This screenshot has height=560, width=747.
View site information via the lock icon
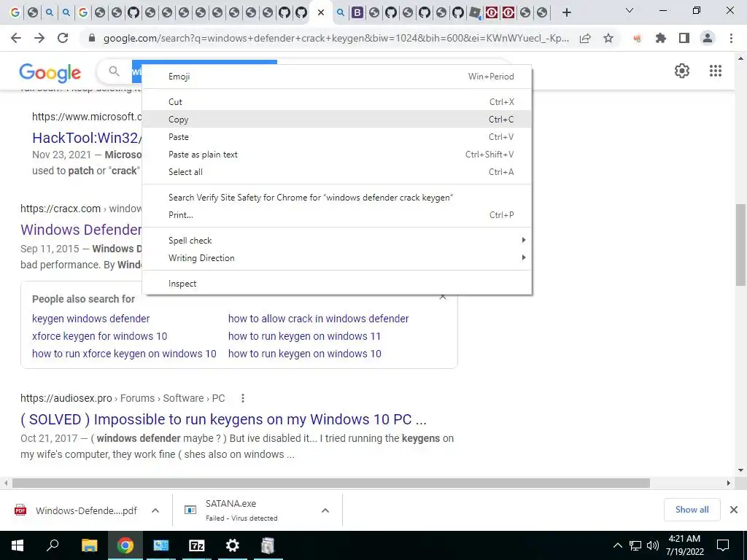click(x=92, y=38)
